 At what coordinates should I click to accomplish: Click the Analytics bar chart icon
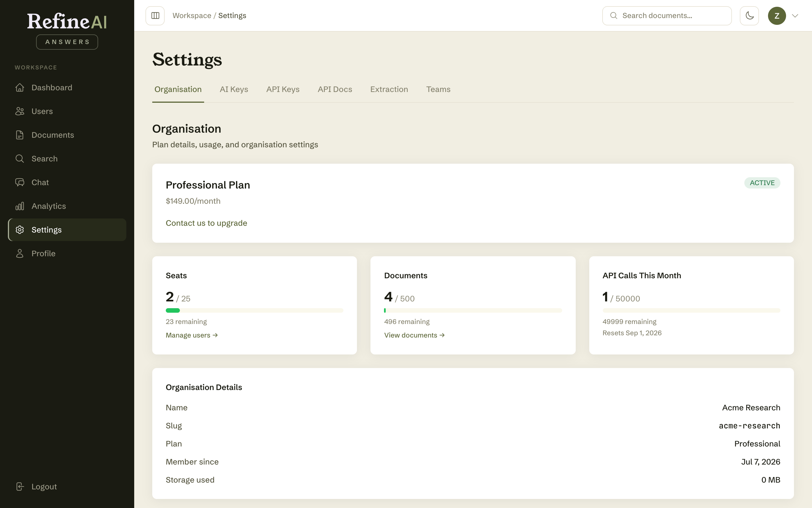pyautogui.click(x=20, y=206)
